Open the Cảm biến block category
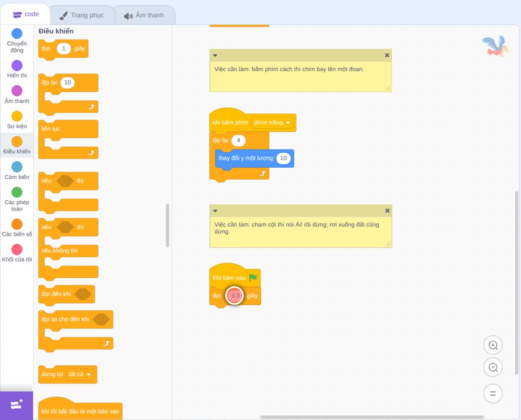The width and height of the screenshot is (521, 420). pyautogui.click(x=17, y=170)
